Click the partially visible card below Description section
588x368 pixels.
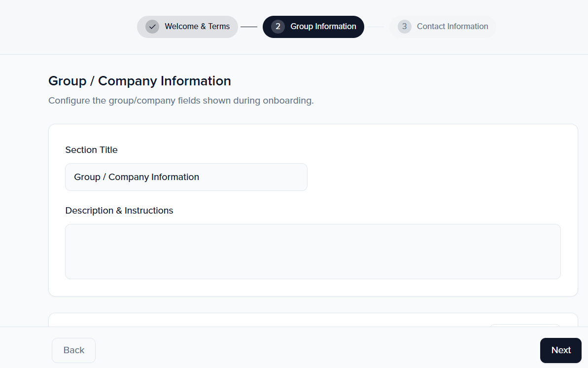pos(246,320)
